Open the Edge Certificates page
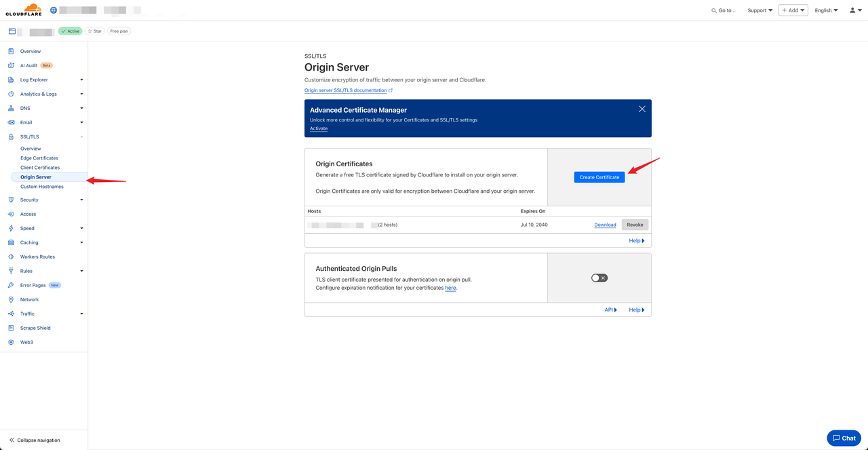This screenshot has width=868, height=450. coord(39,157)
